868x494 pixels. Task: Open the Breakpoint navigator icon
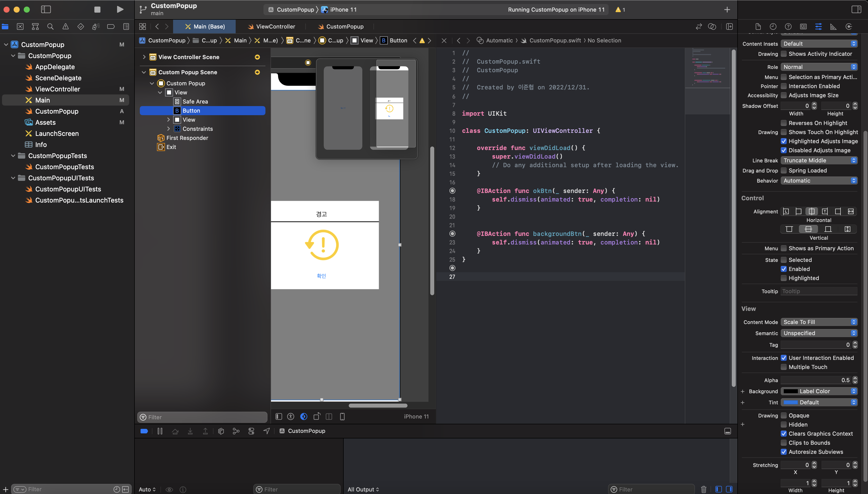(x=111, y=27)
